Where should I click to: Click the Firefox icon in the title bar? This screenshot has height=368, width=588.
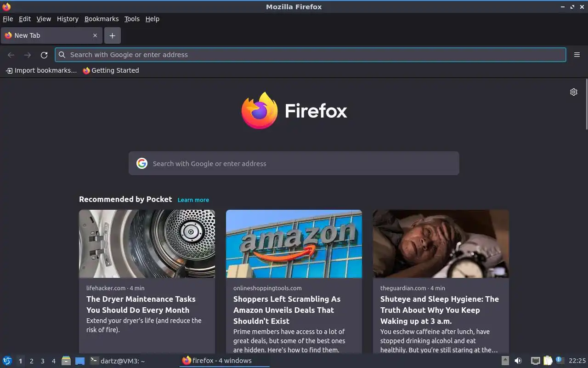click(x=6, y=7)
